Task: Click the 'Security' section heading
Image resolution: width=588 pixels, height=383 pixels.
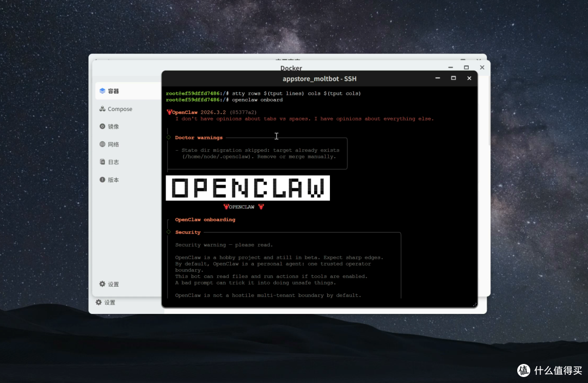Action: pyautogui.click(x=188, y=232)
